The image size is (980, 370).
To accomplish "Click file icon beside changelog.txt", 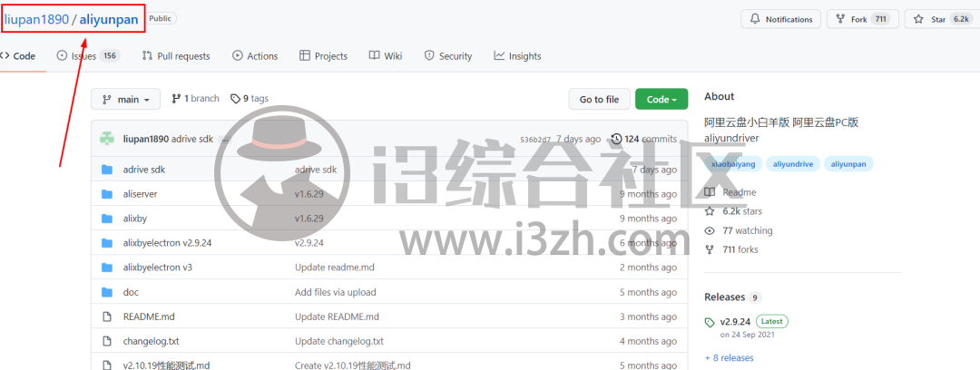I will (107, 341).
